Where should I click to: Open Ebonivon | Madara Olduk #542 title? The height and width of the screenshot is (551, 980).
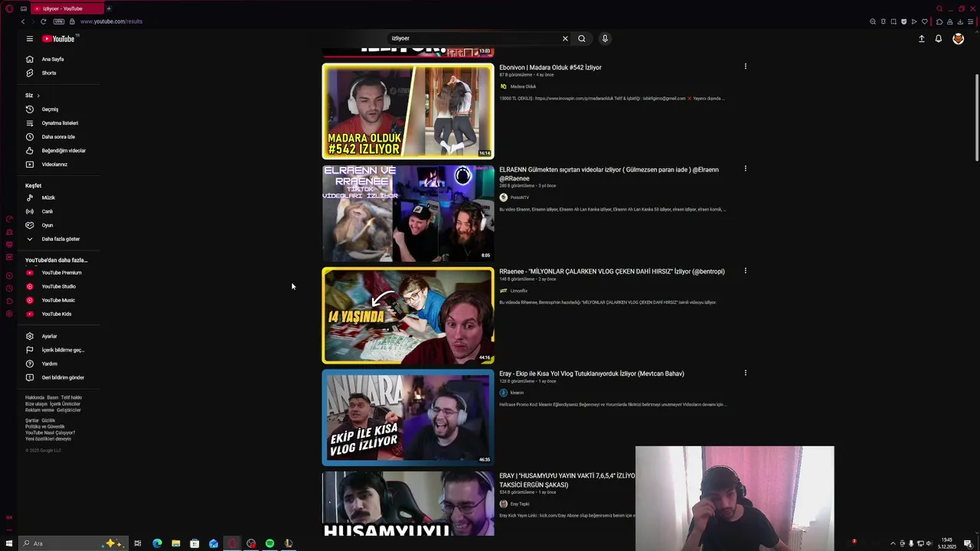550,67
